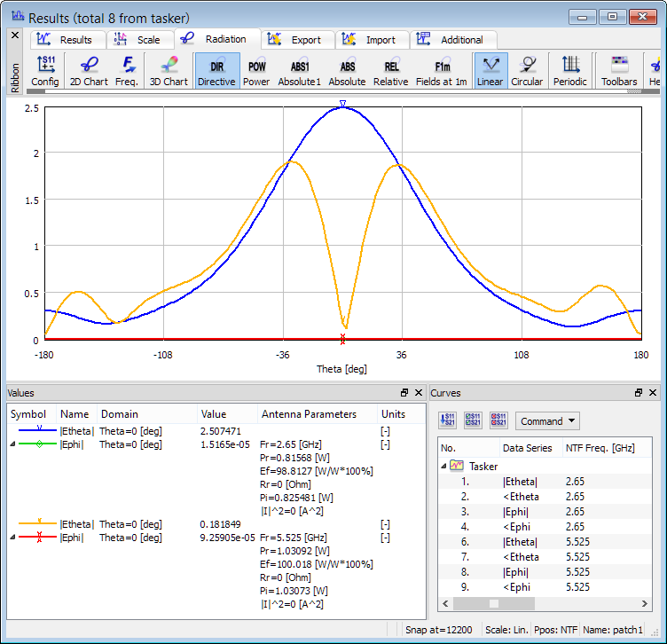Open the Freq. tool
This screenshot has height=644, width=667.
pyautogui.click(x=127, y=70)
